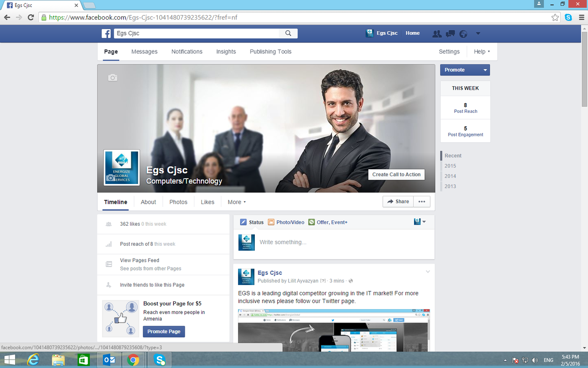Click the post audience globe icon
The height and width of the screenshot is (368, 588).
351,281
